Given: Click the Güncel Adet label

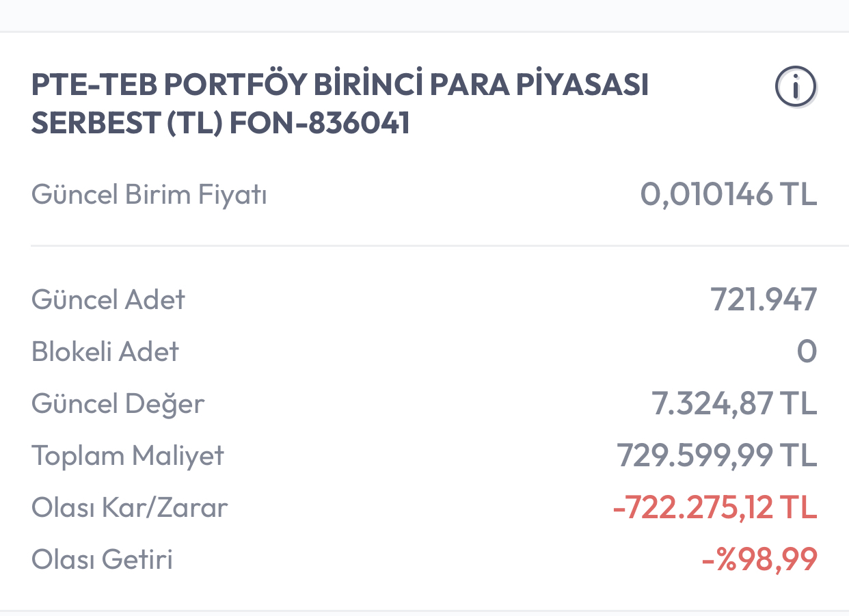Looking at the screenshot, I should point(108,300).
